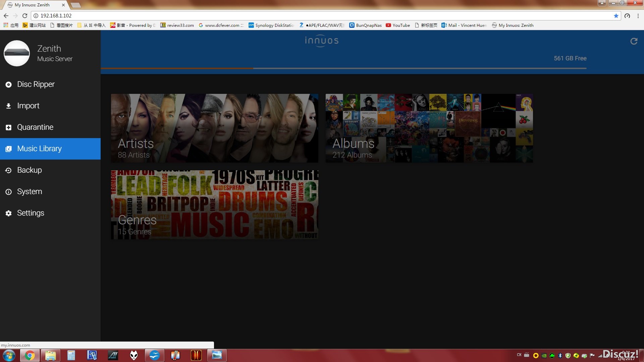Open the Synology DiskStation bookmark
The width and height of the screenshot is (644, 362).
(x=271, y=25)
